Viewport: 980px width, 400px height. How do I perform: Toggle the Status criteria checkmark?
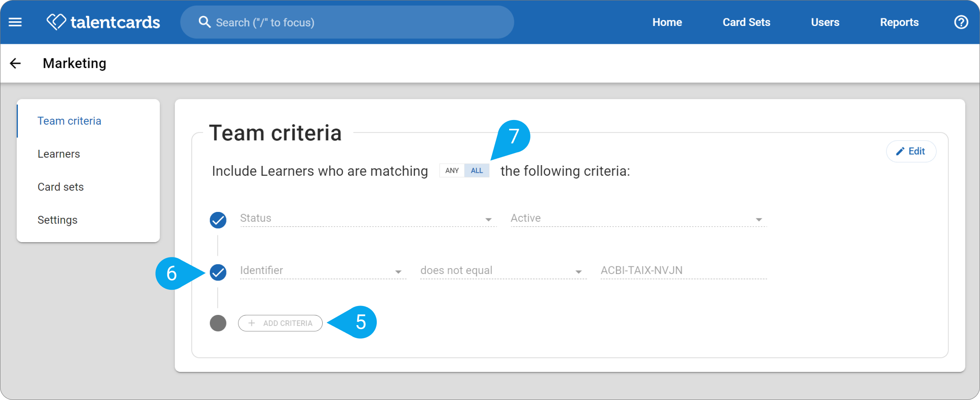pos(218,220)
